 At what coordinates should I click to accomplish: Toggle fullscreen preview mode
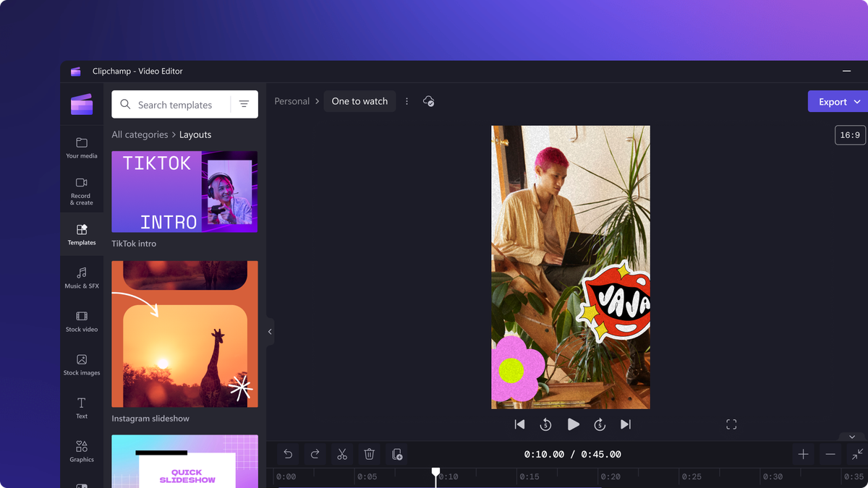(x=731, y=424)
